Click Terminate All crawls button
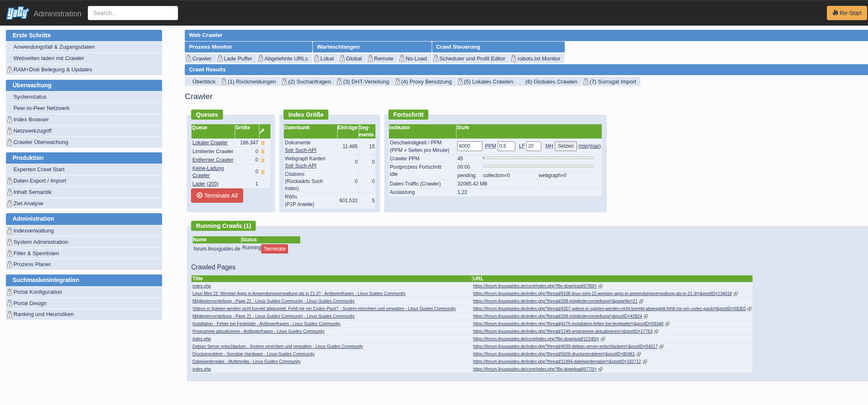The height and width of the screenshot is (405, 868). pyautogui.click(x=217, y=196)
